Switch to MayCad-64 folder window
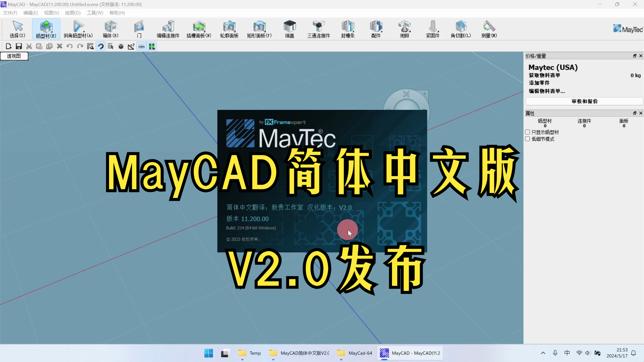 (355, 353)
